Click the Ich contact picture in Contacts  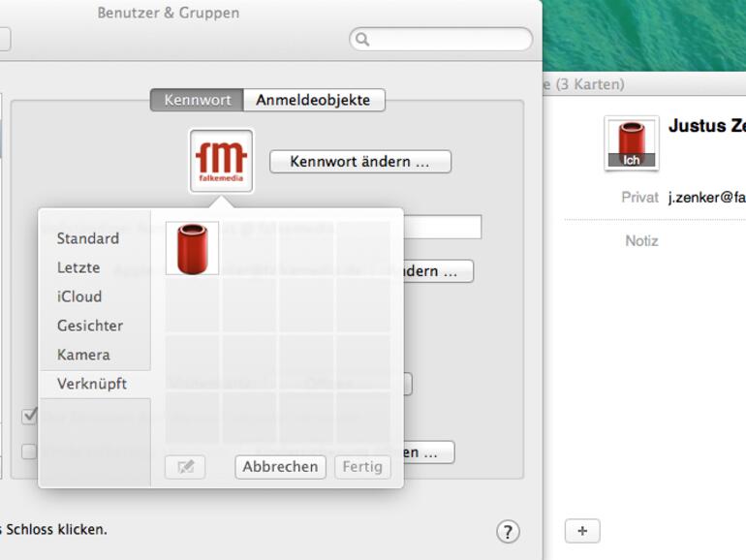632,142
